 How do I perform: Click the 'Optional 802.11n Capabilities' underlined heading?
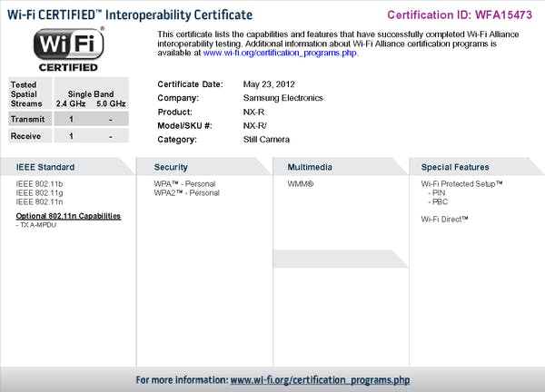(68, 216)
